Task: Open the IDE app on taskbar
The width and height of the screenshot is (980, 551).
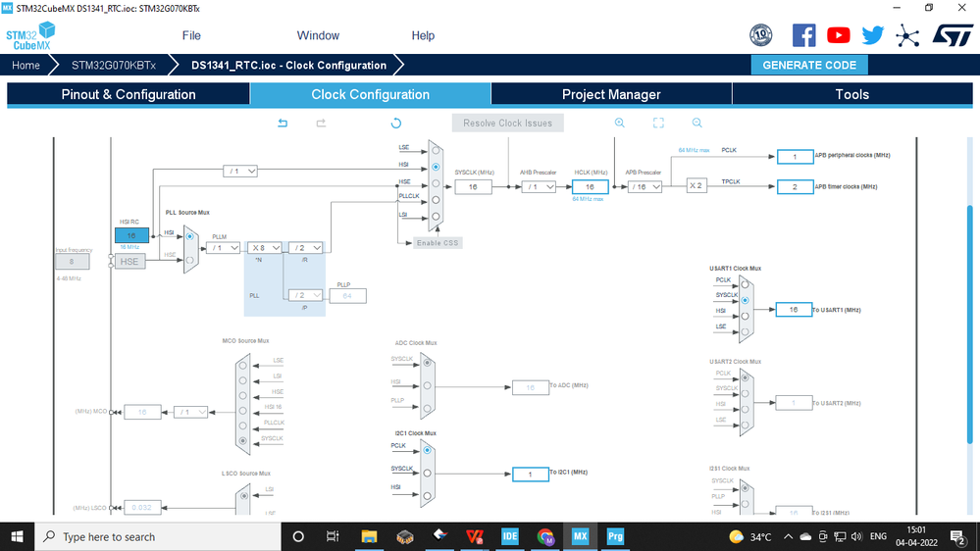Action: coord(509,536)
